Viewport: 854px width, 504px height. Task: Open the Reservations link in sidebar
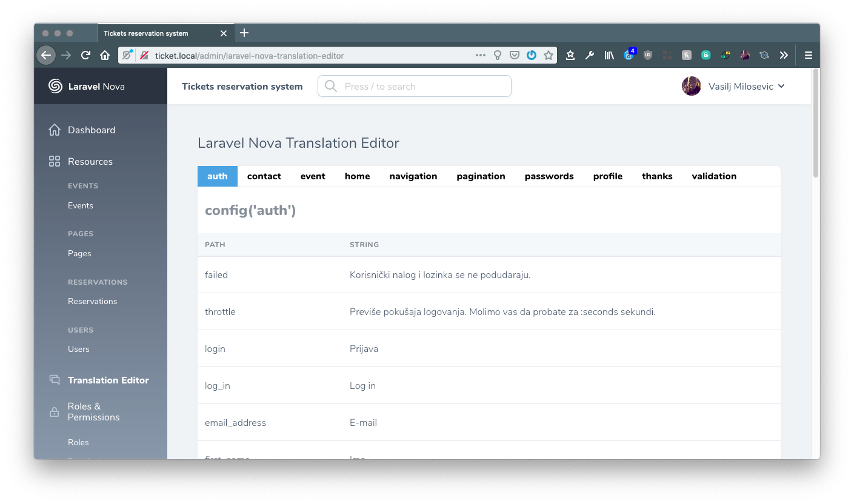click(92, 301)
